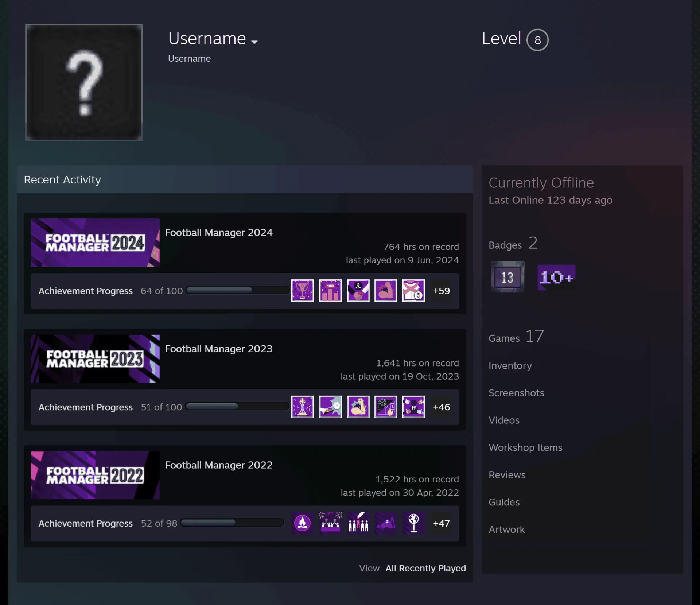Open Artwork in the profile sidebar
This screenshot has width=700, height=605.
[x=507, y=530]
